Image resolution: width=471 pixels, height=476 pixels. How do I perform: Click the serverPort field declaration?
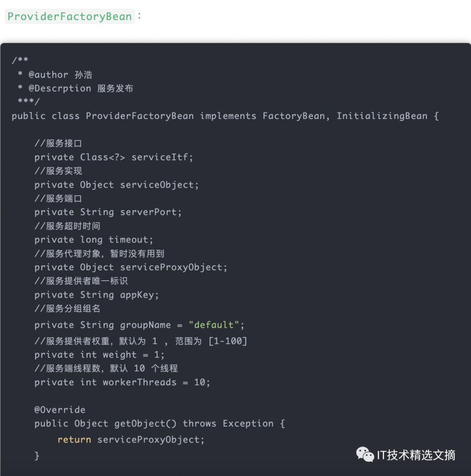(x=108, y=212)
